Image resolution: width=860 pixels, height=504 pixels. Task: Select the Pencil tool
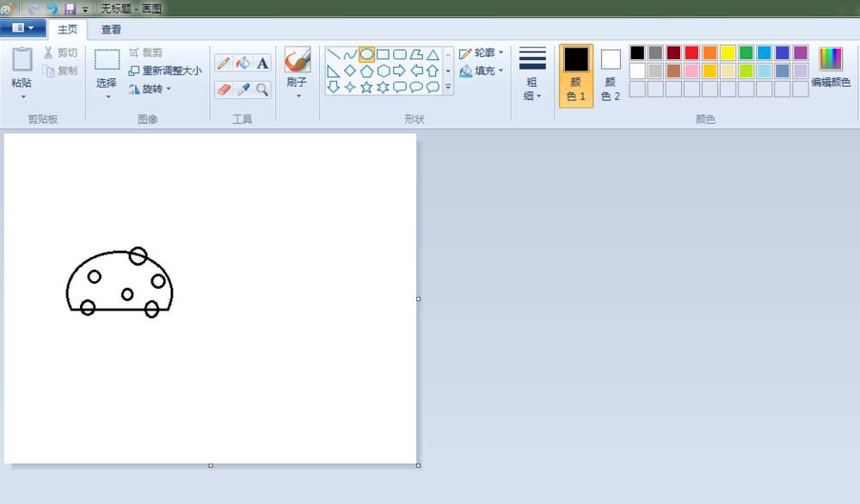[x=224, y=63]
